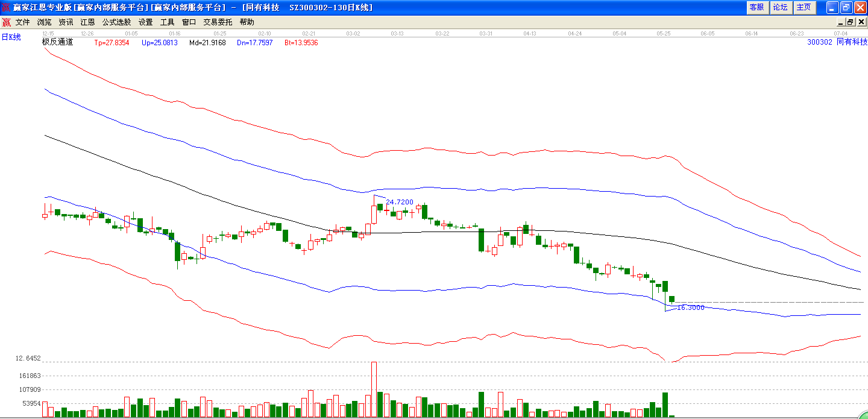The width and height of the screenshot is (868, 419).
Task: Click the 赢 logo icon in the title bar
Action: coord(6,7)
